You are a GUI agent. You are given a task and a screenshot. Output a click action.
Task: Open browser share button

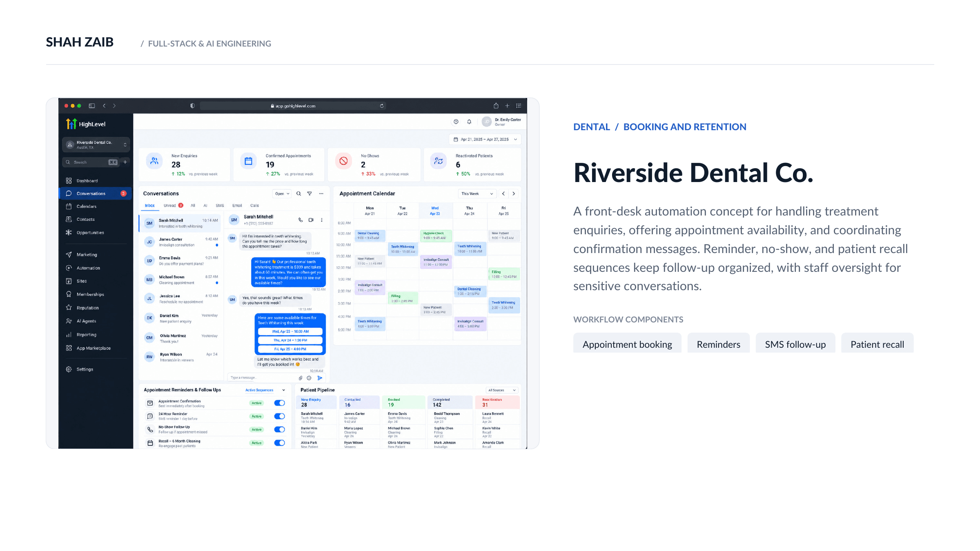click(496, 106)
